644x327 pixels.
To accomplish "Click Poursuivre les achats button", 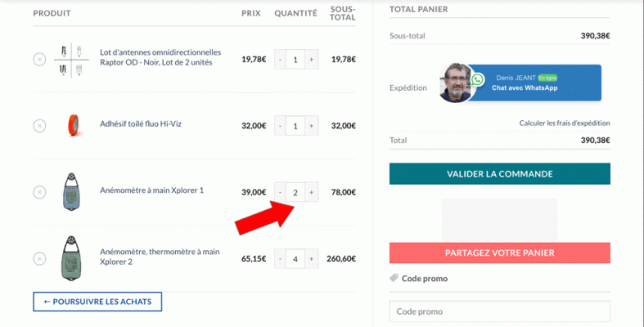I will (97, 302).
